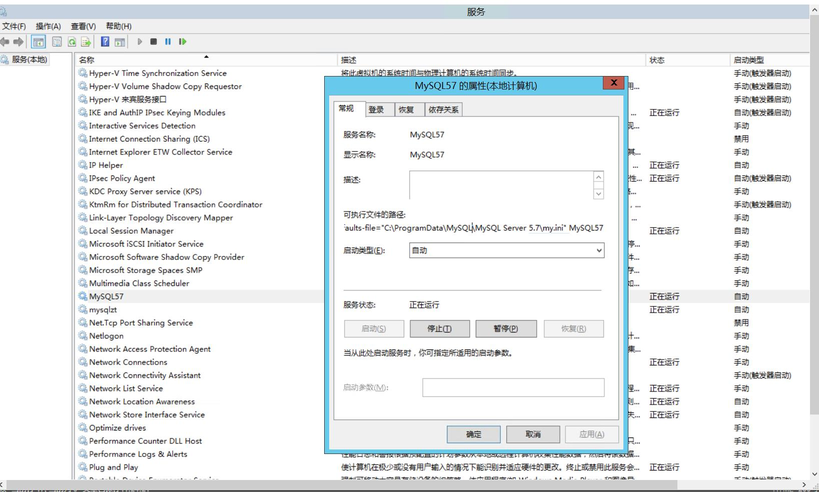Image resolution: width=819 pixels, height=492 pixels.
Task: Click the horizontal scrollbar at the bottom
Action: [x=340, y=485]
